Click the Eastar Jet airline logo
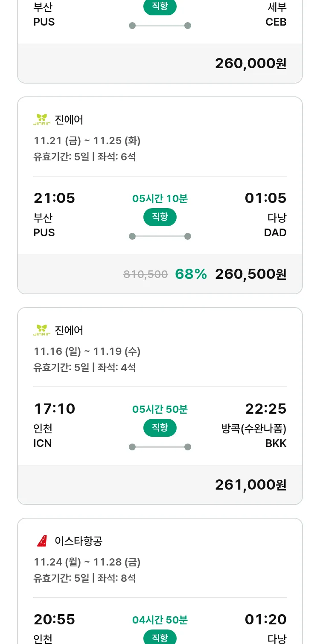Screen dimensions: 320x644 42,541
